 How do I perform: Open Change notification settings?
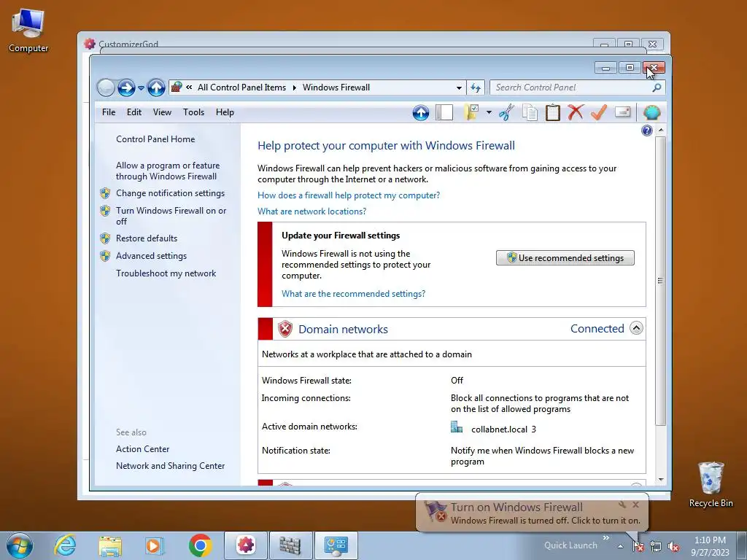(170, 193)
